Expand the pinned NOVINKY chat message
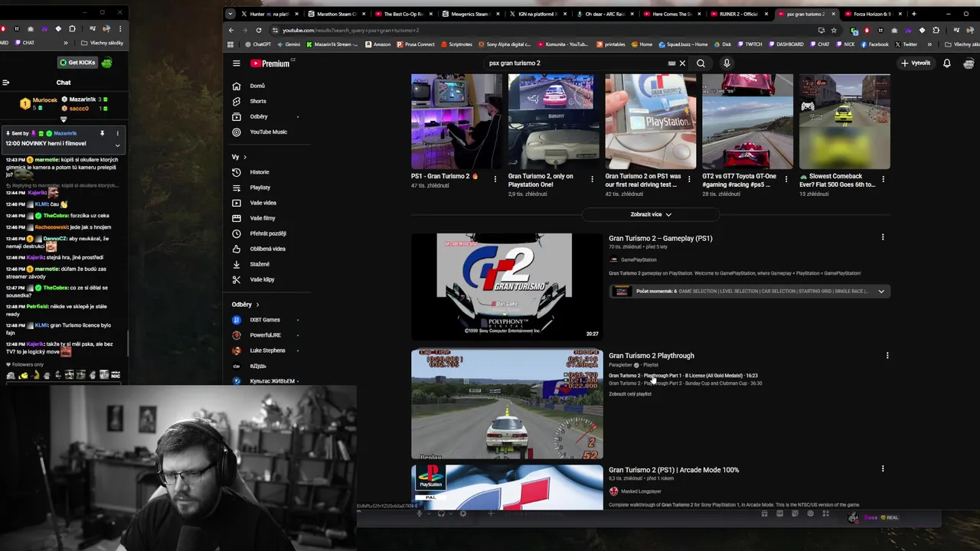This screenshot has width=980, height=551. tap(117, 145)
